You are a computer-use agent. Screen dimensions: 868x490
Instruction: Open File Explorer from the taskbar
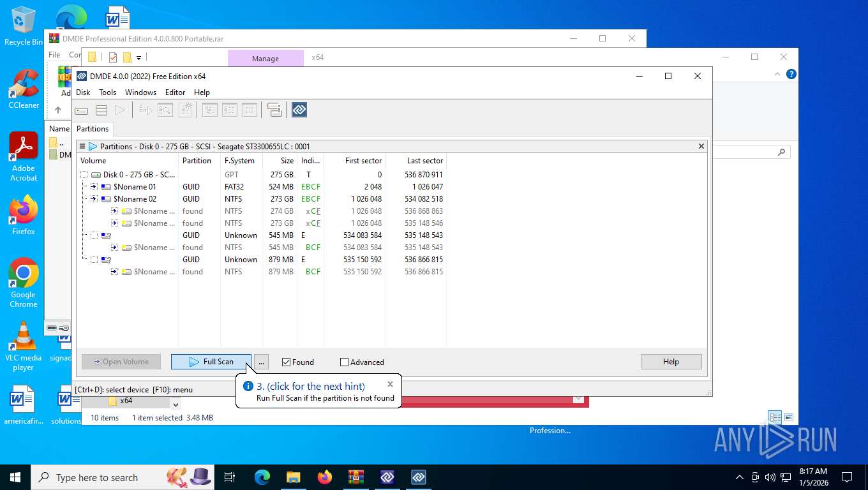pos(294,477)
